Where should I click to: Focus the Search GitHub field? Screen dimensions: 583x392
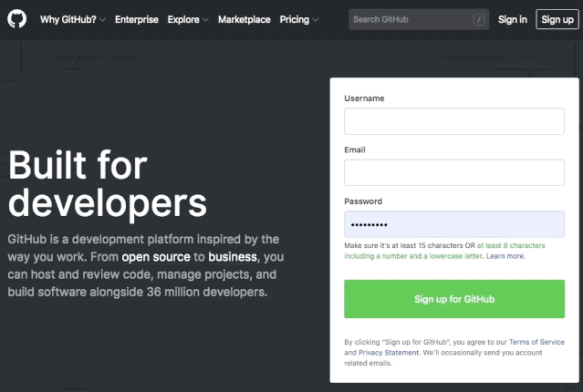pyautogui.click(x=419, y=19)
